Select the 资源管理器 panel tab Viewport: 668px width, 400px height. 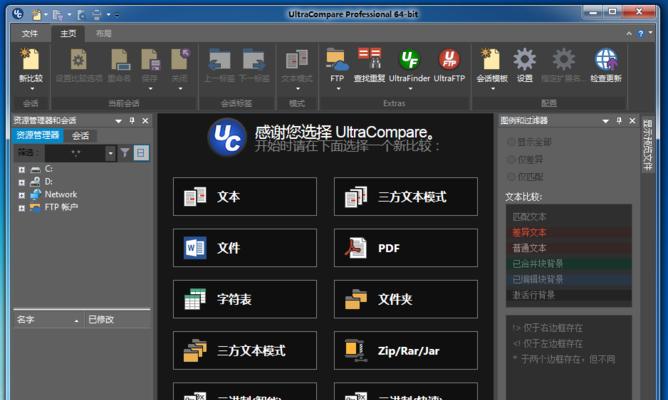click(37, 135)
